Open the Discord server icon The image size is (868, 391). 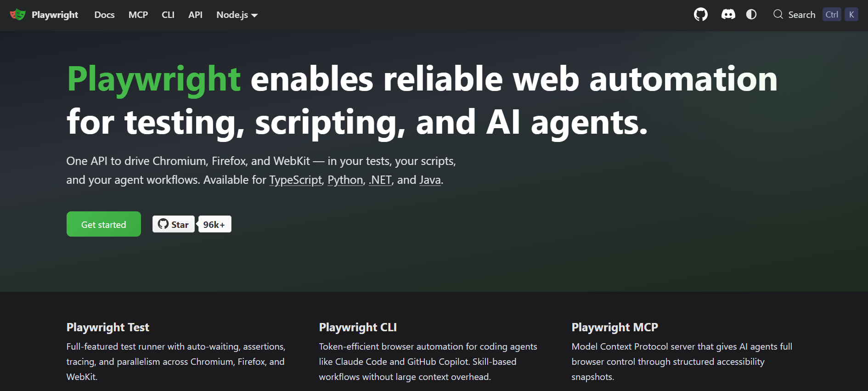click(x=728, y=15)
